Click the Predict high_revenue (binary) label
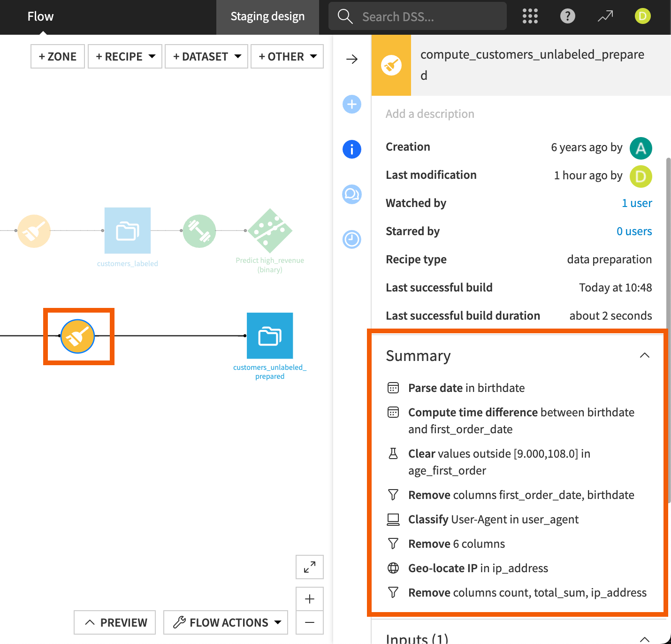This screenshot has height=644, width=671. (x=270, y=265)
